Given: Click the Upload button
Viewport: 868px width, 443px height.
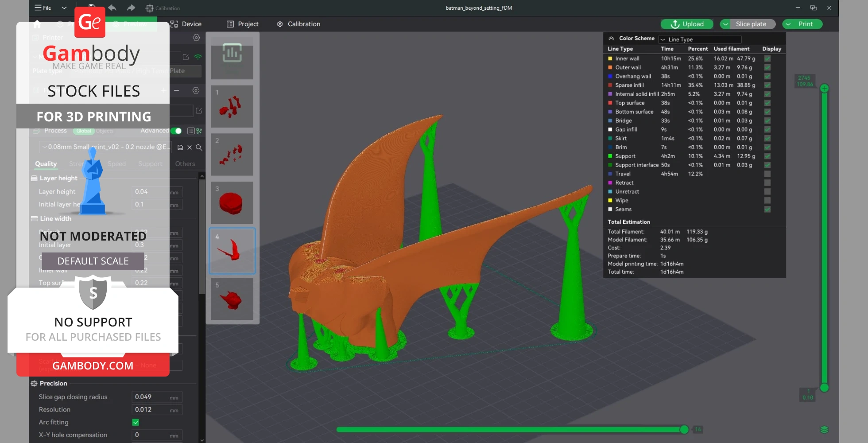Looking at the screenshot, I should point(687,24).
